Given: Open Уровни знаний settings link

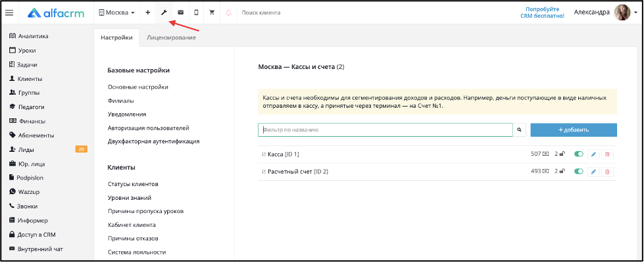Looking at the screenshot, I should (130, 198).
